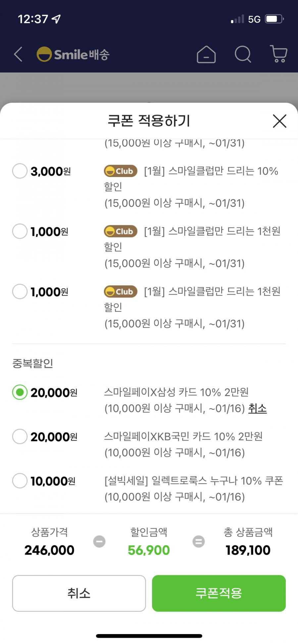Screen dimensions: 298x644
Task: Open the home icon in header
Action: [206, 54]
